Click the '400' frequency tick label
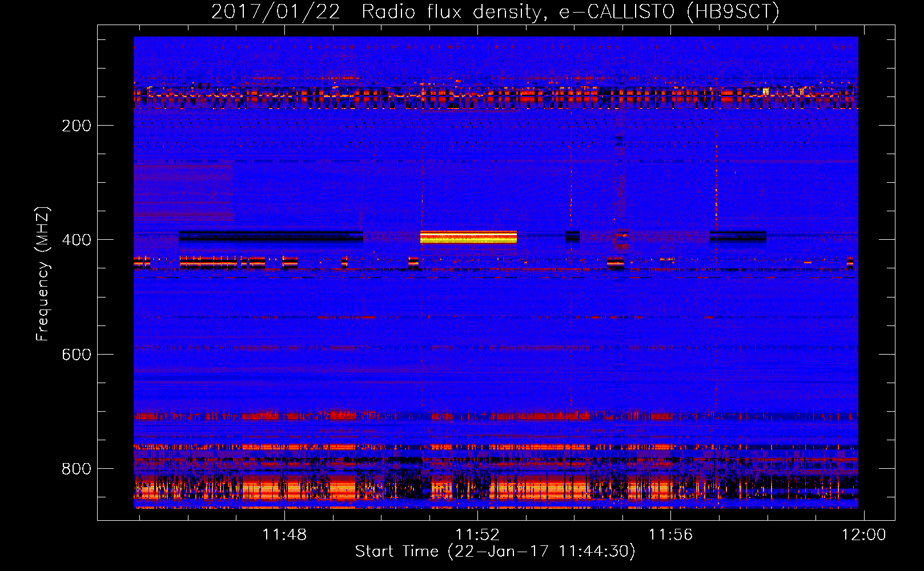 point(77,240)
